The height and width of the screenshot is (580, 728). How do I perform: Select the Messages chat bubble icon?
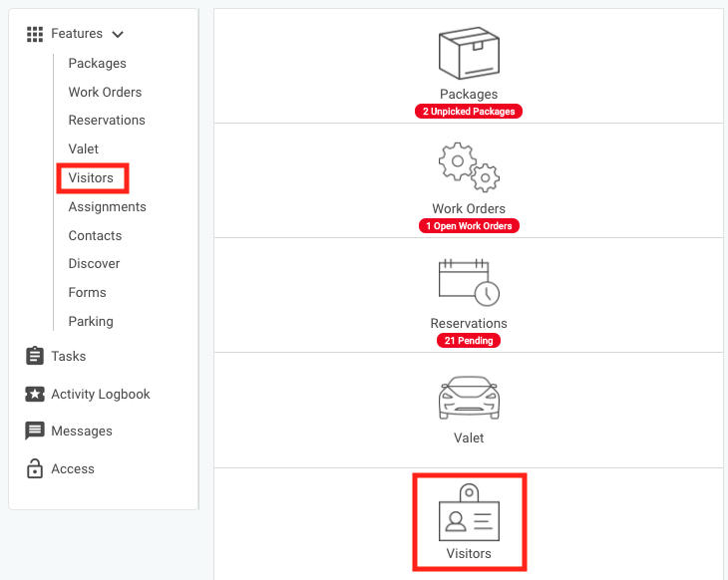(x=35, y=431)
